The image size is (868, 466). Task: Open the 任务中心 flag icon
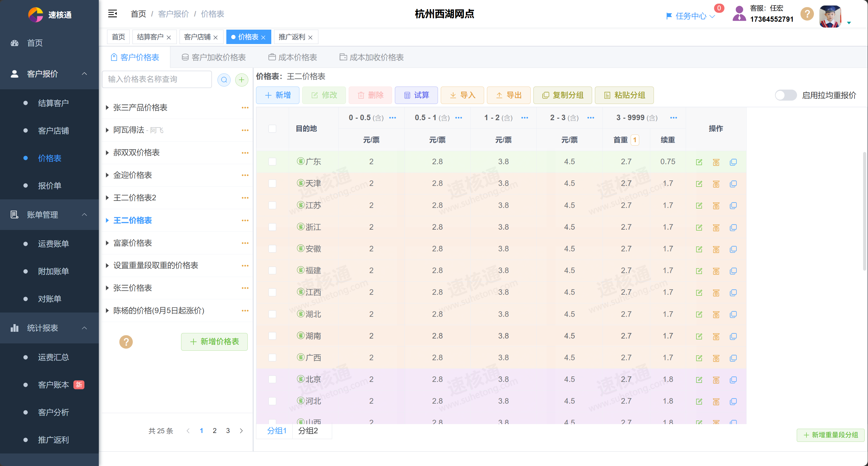click(669, 16)
